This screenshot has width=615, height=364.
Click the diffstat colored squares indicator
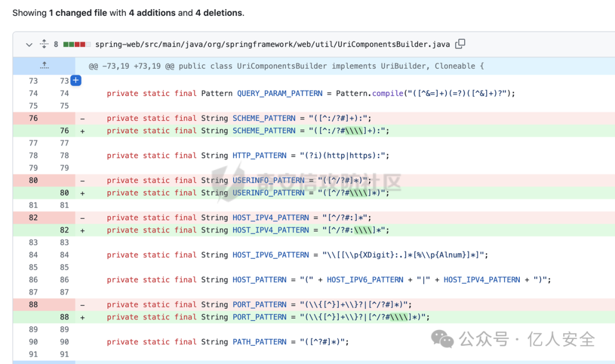[x=77, y=44]
